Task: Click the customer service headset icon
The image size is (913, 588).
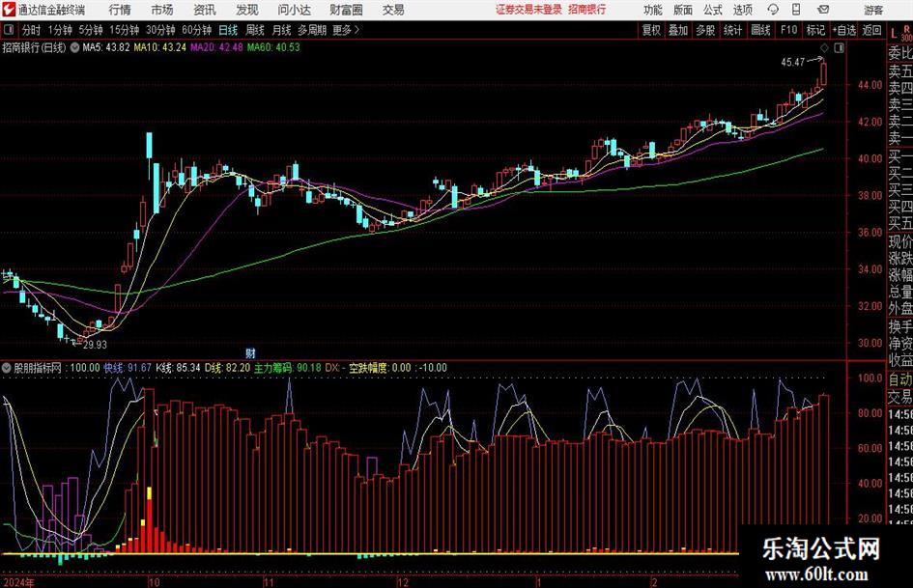Action: point(773,10)
